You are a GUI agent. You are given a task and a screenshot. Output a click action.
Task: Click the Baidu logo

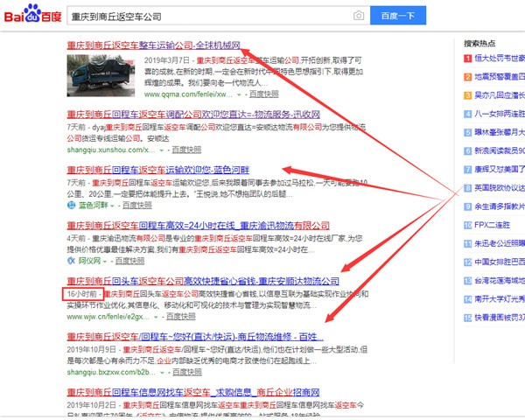pyautogui.click(x=30, y=16)
